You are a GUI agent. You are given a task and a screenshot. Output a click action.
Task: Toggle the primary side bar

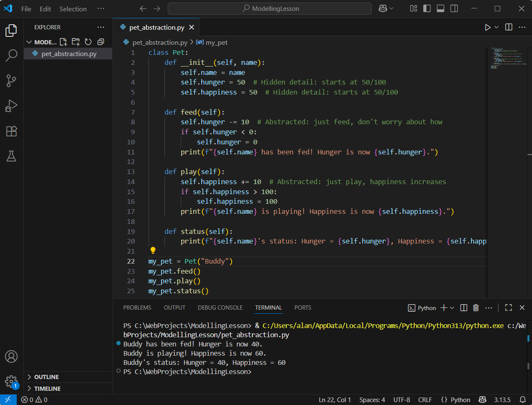pyautogui.click(x=427, y=9)
